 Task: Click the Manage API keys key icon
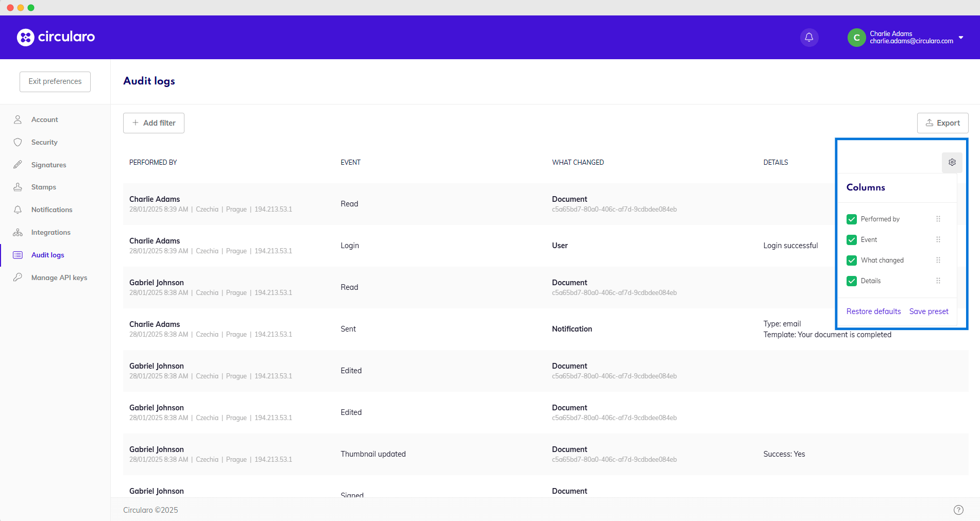[18, 277]
